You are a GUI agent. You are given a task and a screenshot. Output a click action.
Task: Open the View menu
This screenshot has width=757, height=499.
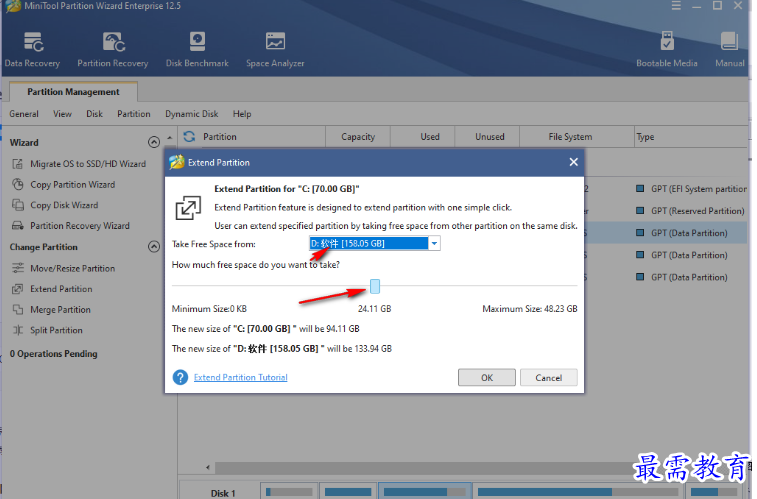[62, 114]
